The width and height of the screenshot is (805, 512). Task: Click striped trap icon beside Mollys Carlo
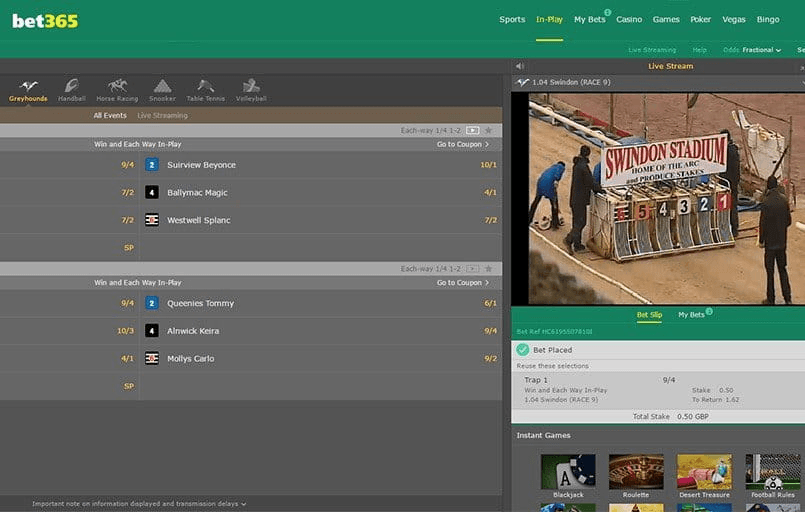151,358
